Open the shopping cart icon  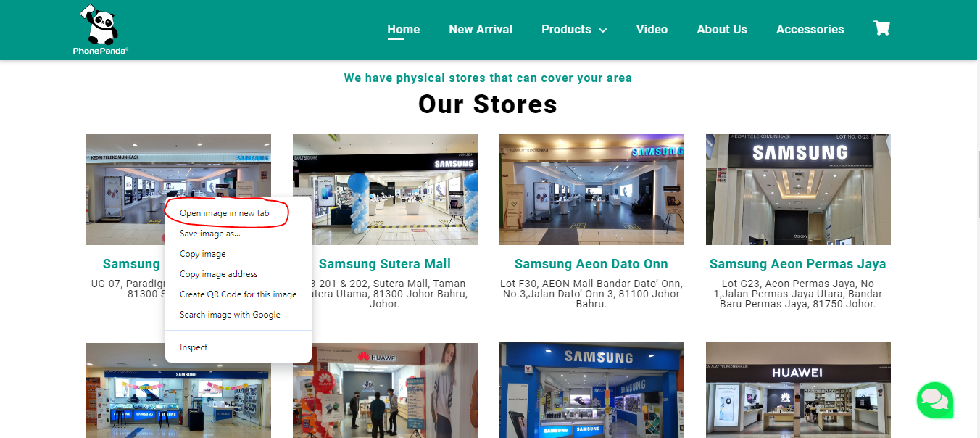[x=881, y=28]
